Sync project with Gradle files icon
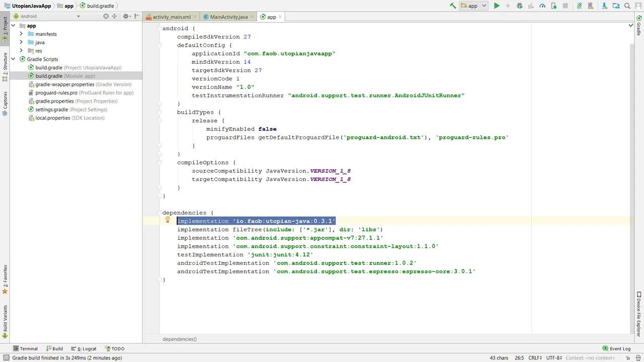 pos(580,6)
